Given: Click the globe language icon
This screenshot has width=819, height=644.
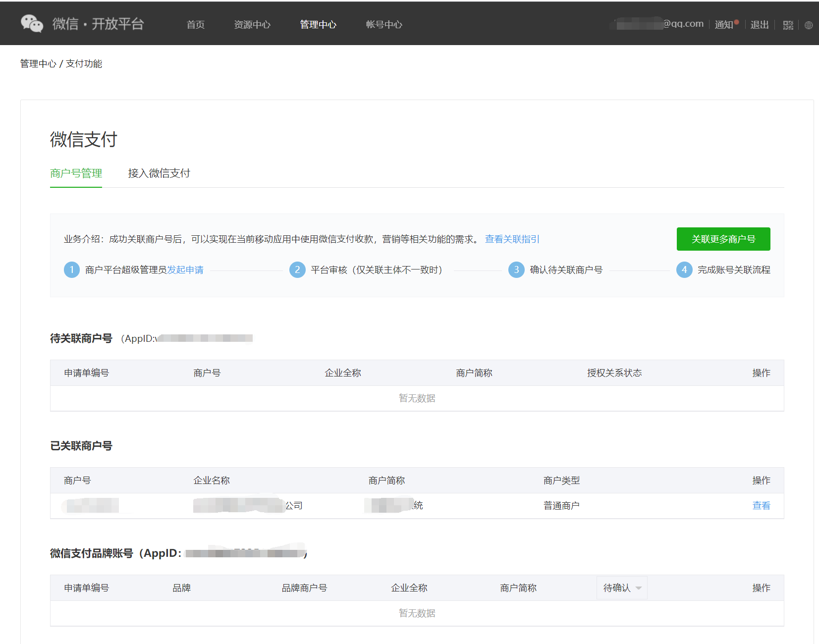Looking at the screenshot, I should [809, 25].
